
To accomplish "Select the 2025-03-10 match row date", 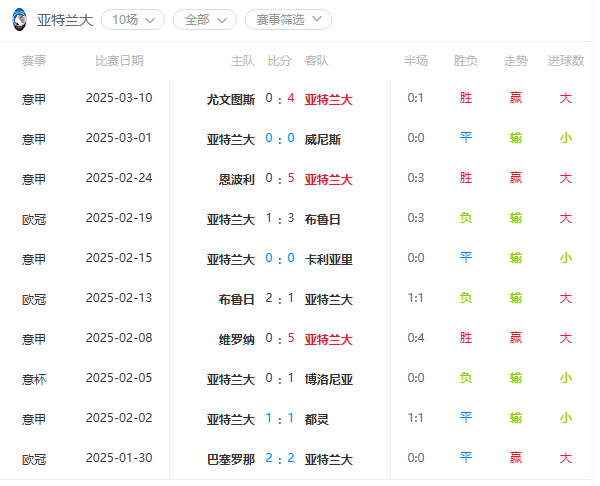I will [119, 98].
